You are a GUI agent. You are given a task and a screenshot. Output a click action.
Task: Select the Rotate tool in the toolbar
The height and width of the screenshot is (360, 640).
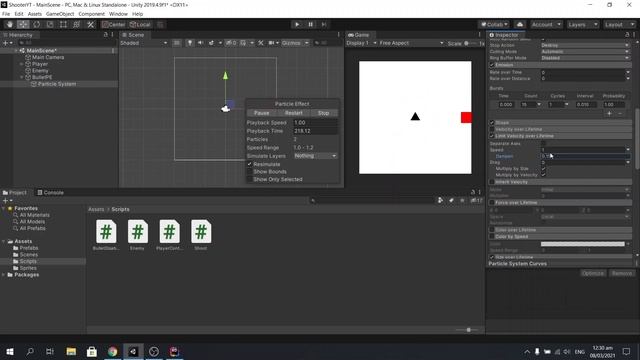[36, 24]
